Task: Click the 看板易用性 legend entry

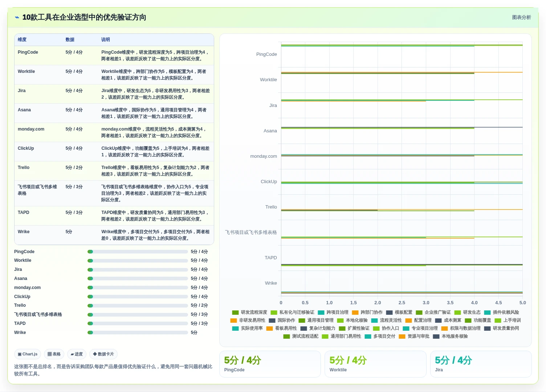Action: (x=282, y=328)
